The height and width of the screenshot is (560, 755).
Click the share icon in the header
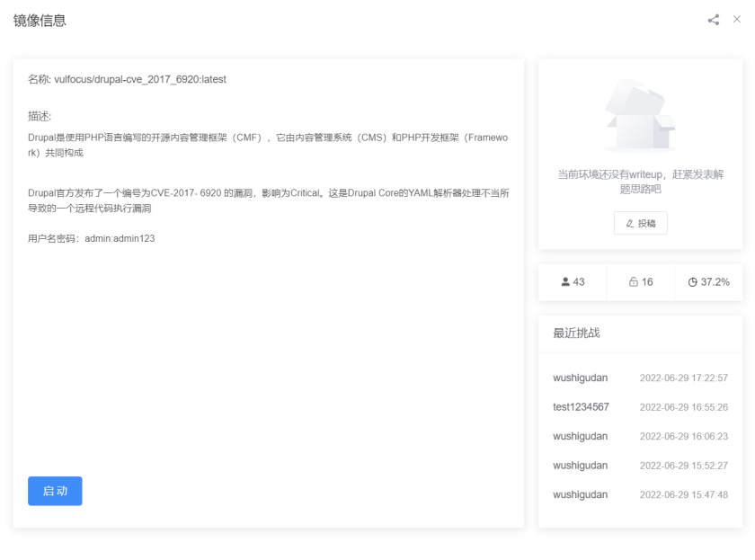coord(714,20)
